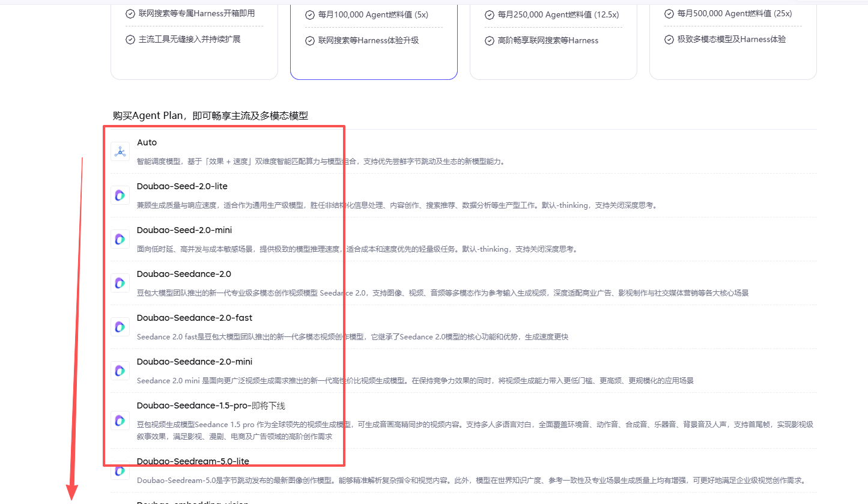The height and width of the screenshot is (504, 868).
Task: Click check icon beside 联网搜索等专属Harness开箱即用
Action: click(130, 13)
